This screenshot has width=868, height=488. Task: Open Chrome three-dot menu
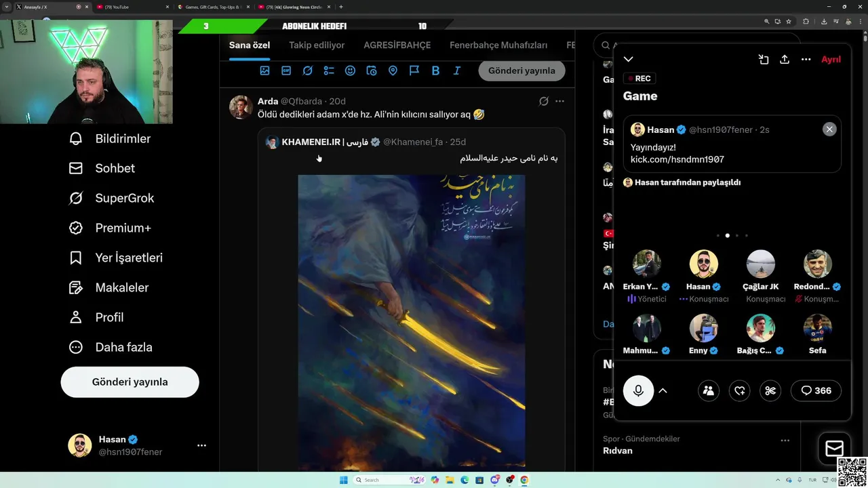coord(860,21)
